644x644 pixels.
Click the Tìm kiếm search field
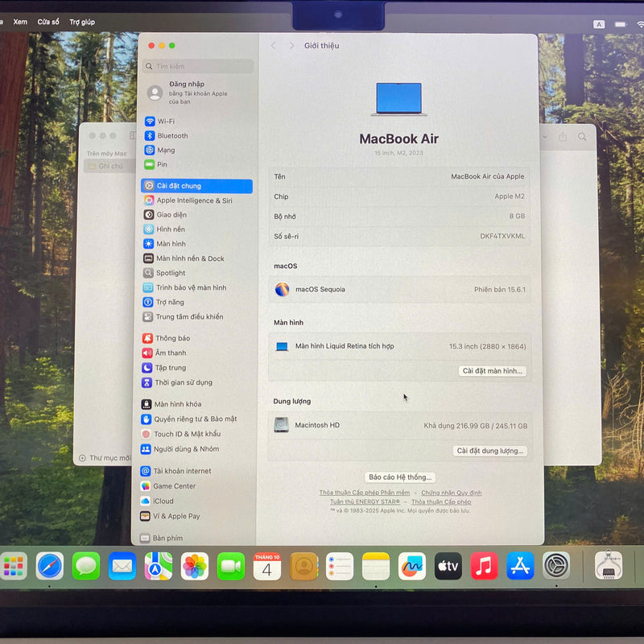pyautogui.click(x=198, y=66)
